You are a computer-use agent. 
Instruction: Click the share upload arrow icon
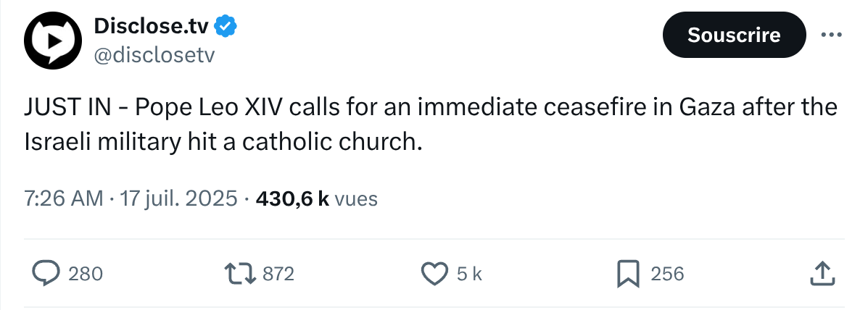(822, 274)
